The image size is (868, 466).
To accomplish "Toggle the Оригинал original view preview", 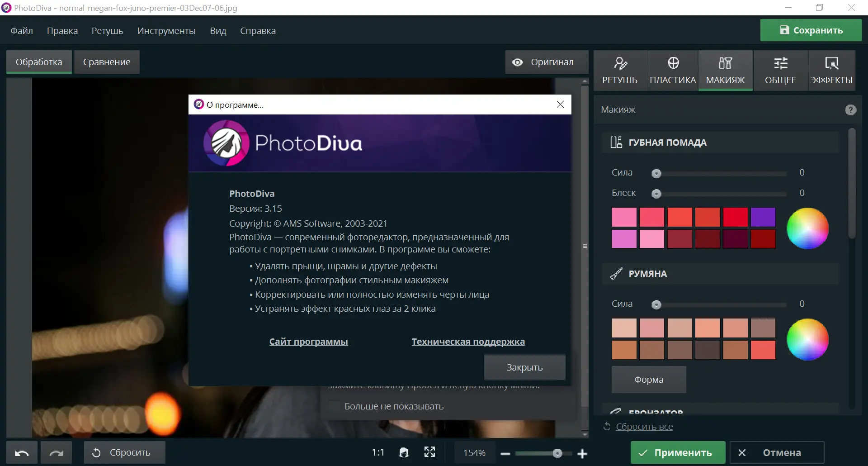I will pos(546,62).
